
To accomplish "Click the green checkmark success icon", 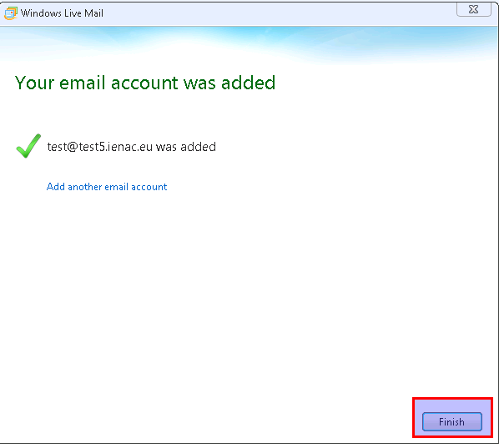I will [x=28, y=146].
